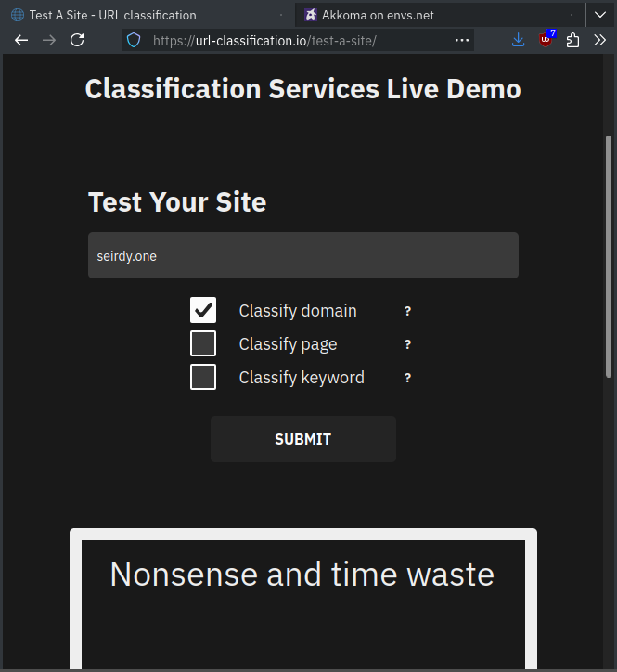Uncheck the Classify domain checkbox
617x672 pixels.
click(x=203, y=311)
